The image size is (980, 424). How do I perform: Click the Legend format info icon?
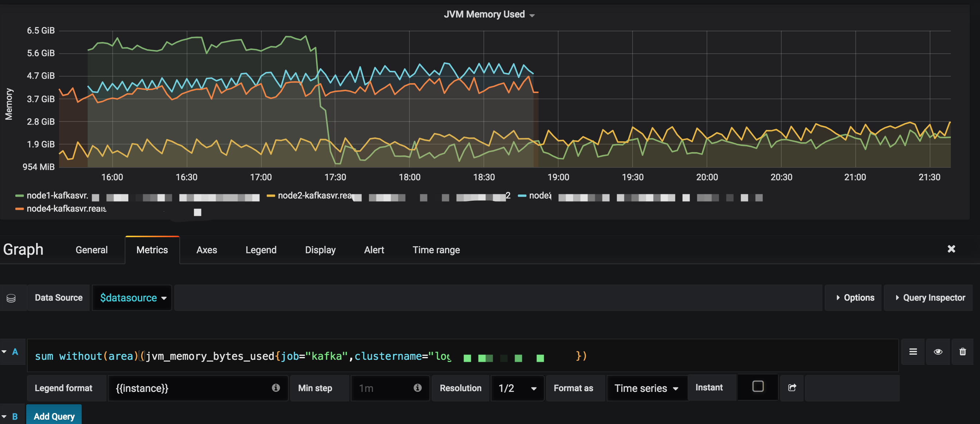(276, 388)
